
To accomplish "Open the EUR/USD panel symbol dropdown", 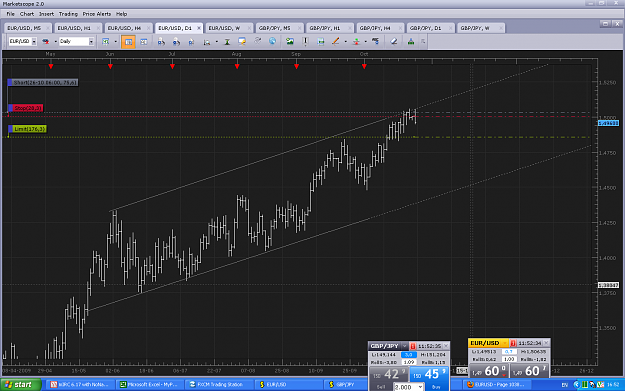I will [505, 343].
